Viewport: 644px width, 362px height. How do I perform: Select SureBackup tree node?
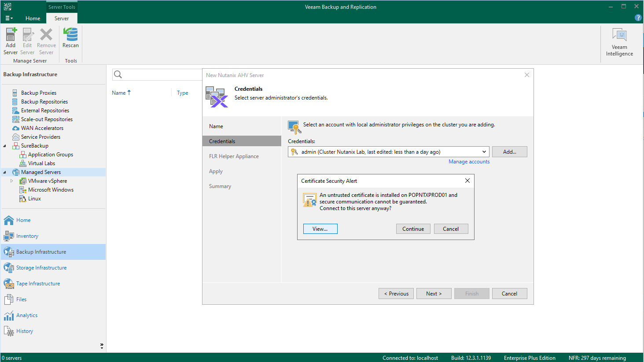pyautogui.click(x=35, y=146)
